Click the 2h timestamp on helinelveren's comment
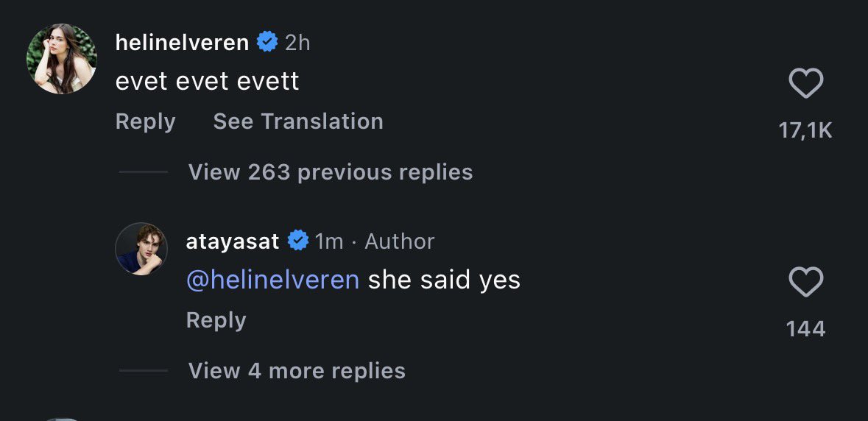This screenshot has width=868, height=421. (297, 43)
